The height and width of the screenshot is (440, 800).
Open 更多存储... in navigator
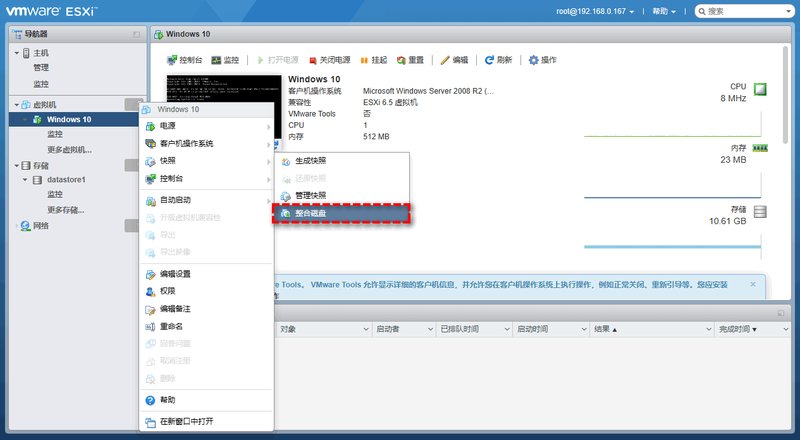pyautogui.click(x=66, y=210)
